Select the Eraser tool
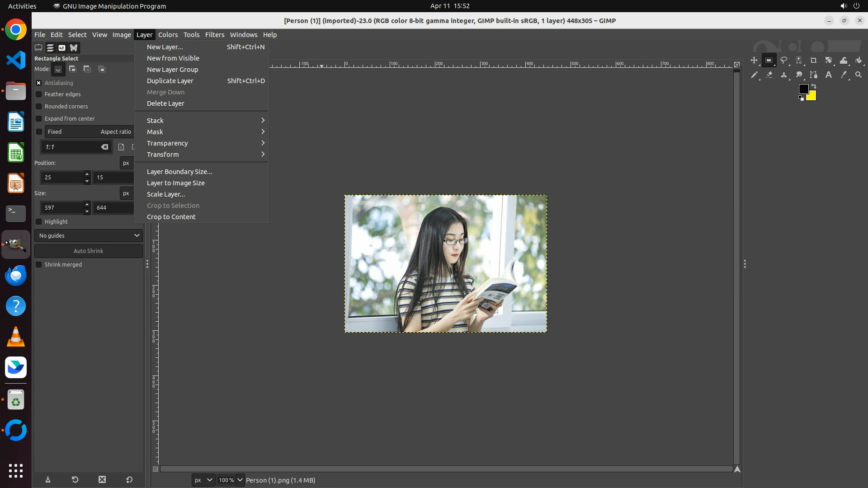 pos(769,75)
